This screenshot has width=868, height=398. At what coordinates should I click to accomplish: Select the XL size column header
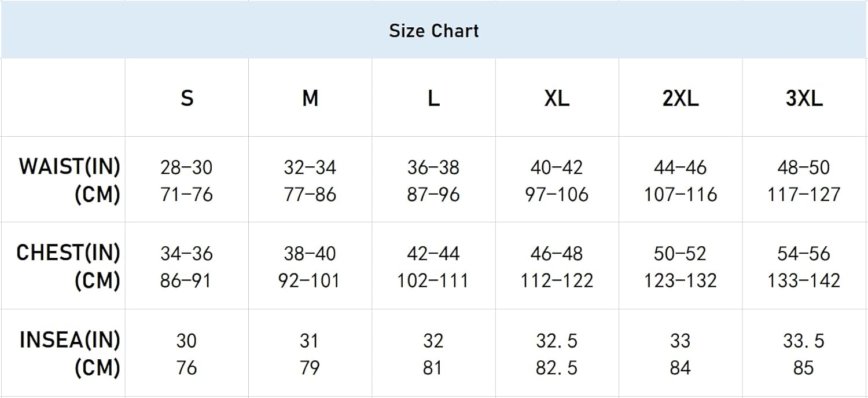pos(557,98)
